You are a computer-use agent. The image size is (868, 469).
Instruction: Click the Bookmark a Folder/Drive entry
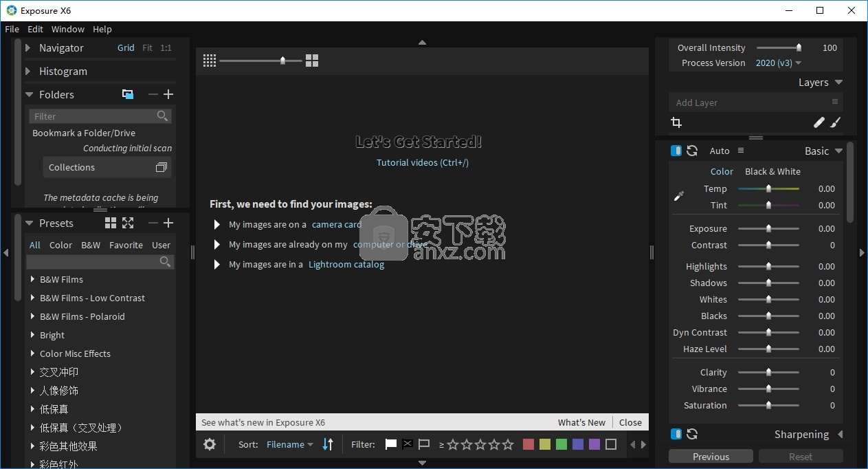pyautogui.click(x=84, y=133)
